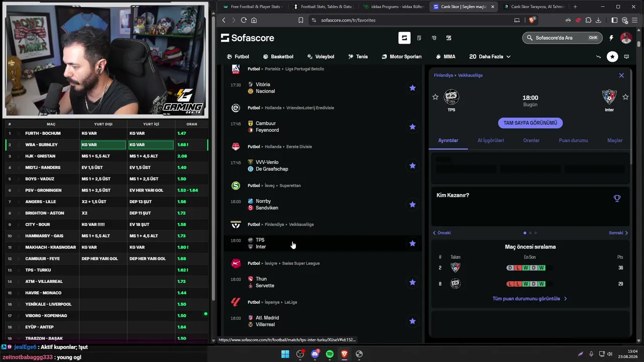Open the TPS vs Inter match row

(322, 243)
